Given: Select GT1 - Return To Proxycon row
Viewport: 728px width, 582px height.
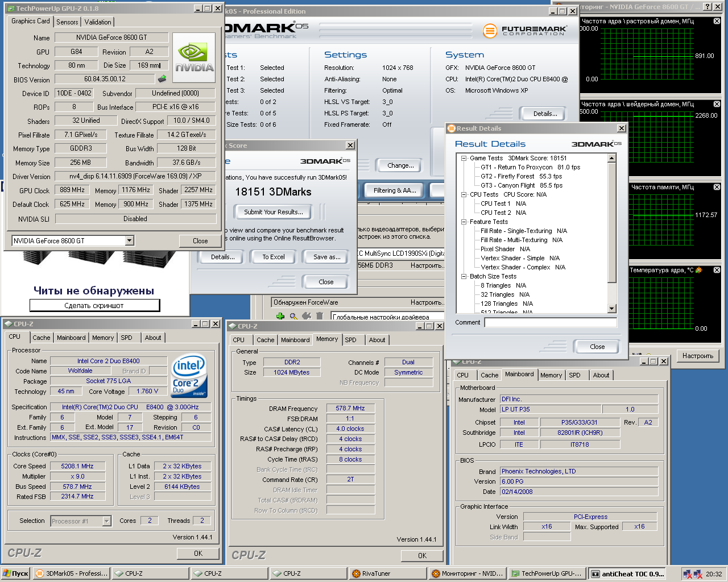Looking at the screenshot, I should pos(530,167).
